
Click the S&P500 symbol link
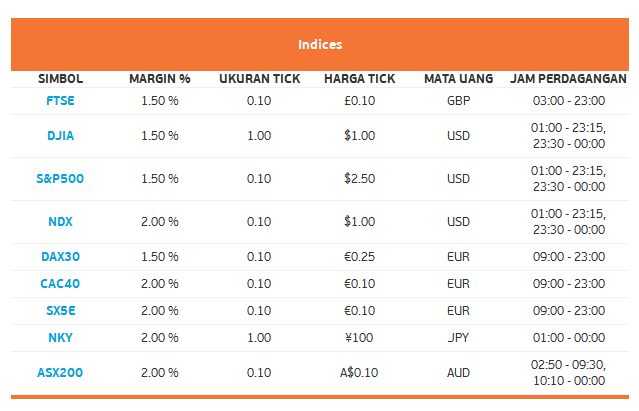(x=60, y=179)
